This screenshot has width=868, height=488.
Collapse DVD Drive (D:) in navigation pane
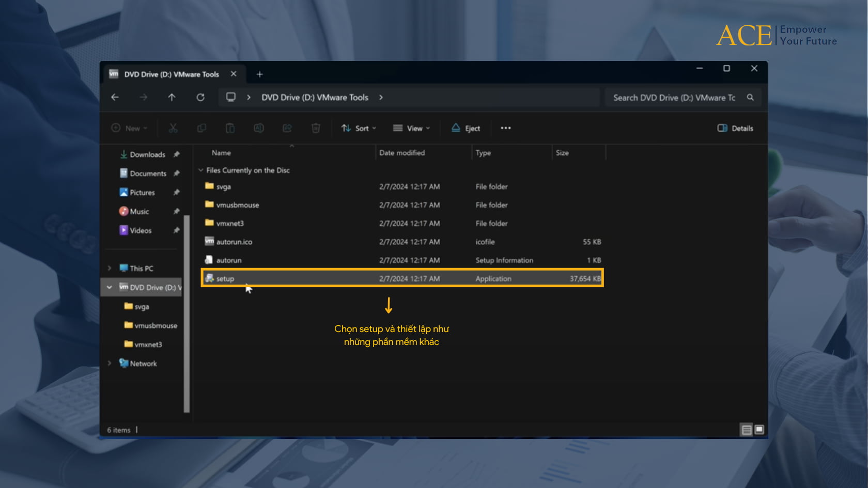pos(110,287)
